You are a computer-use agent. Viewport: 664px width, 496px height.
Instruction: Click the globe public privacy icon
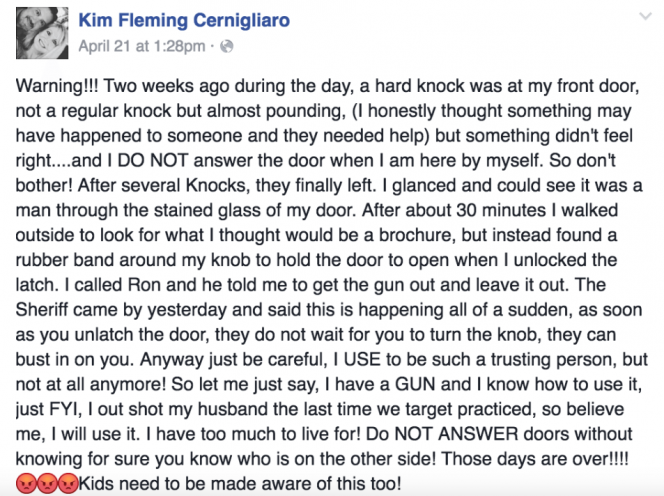click(227, 46)
